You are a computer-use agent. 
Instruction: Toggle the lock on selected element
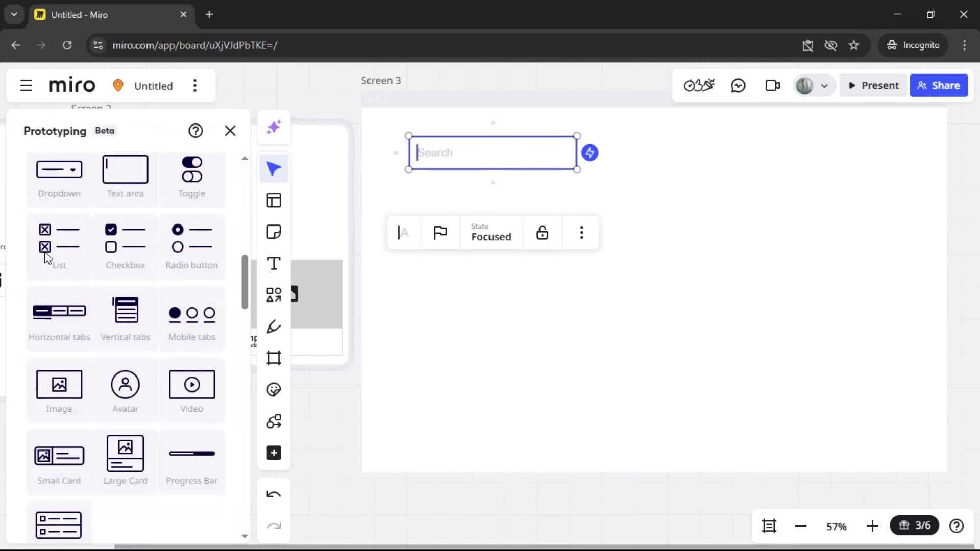coord(542,233)
